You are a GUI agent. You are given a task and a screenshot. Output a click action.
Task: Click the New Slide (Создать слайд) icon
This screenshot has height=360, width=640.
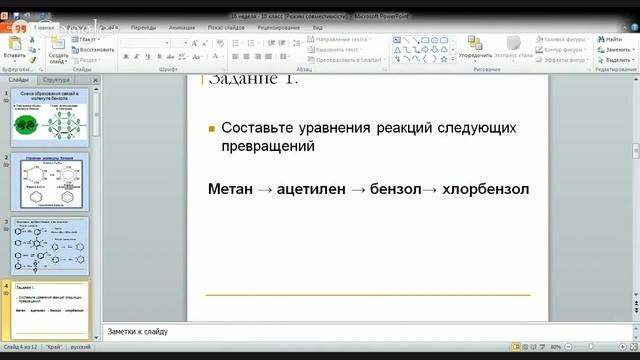[x=58, y=43]
